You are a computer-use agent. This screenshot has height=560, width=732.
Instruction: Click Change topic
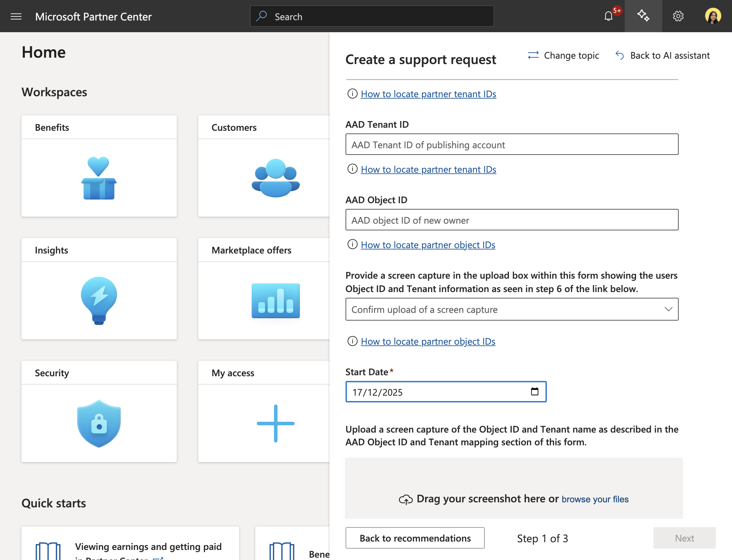tap(563, 55)
